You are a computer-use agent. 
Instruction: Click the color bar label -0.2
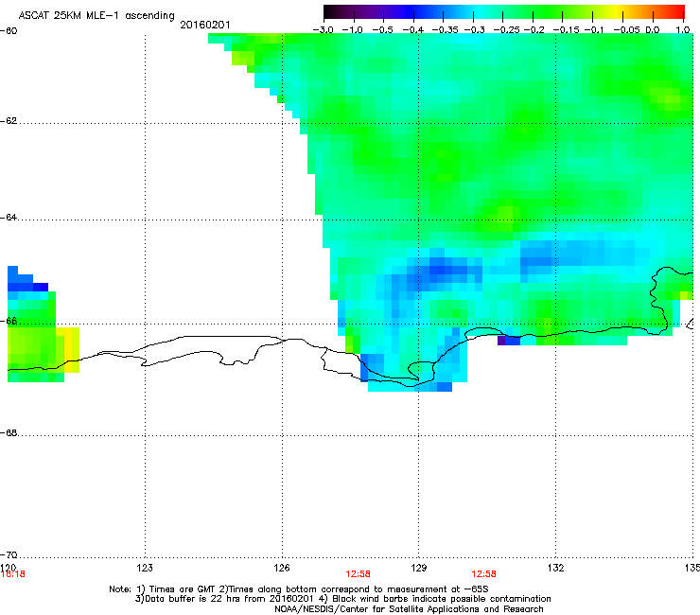(x=534, y=30)
